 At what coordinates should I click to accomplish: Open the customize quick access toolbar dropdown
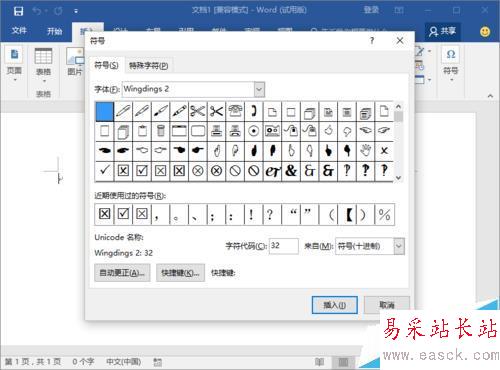76,11
